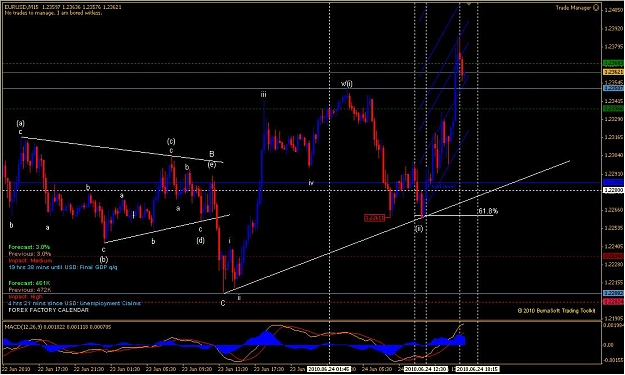Click the blue horizontal line price tag
This screenshot has height=375, width=625.
tap(613, 182)
